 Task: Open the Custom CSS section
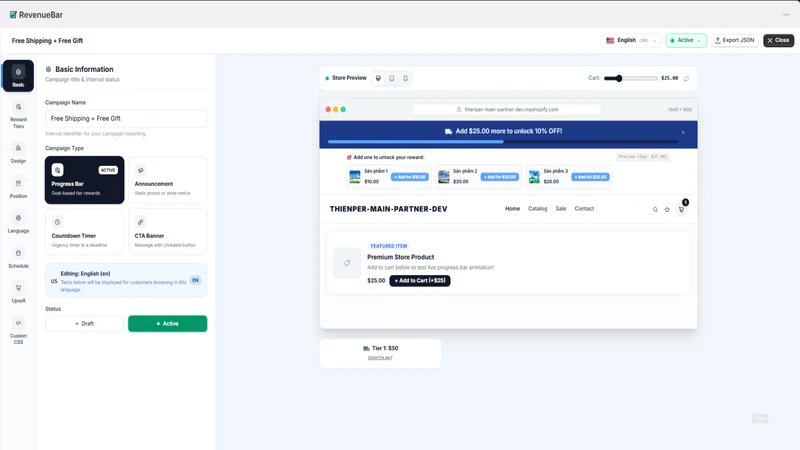[x=18, y=331]
